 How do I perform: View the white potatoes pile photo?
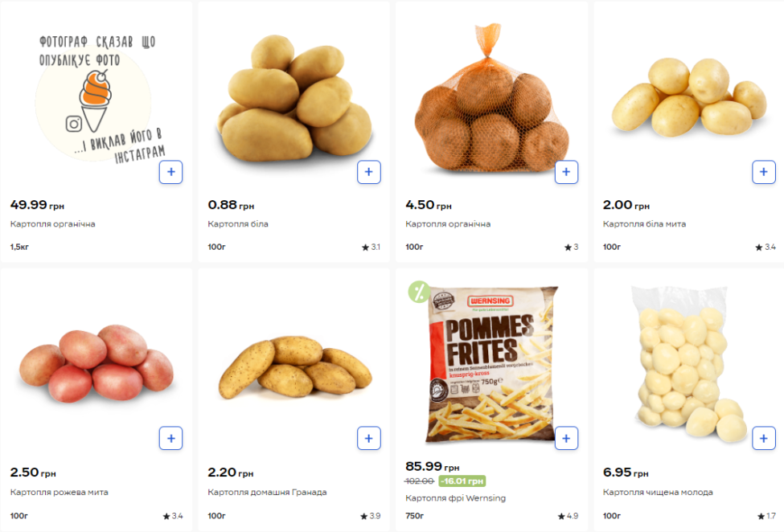point(295,100)
